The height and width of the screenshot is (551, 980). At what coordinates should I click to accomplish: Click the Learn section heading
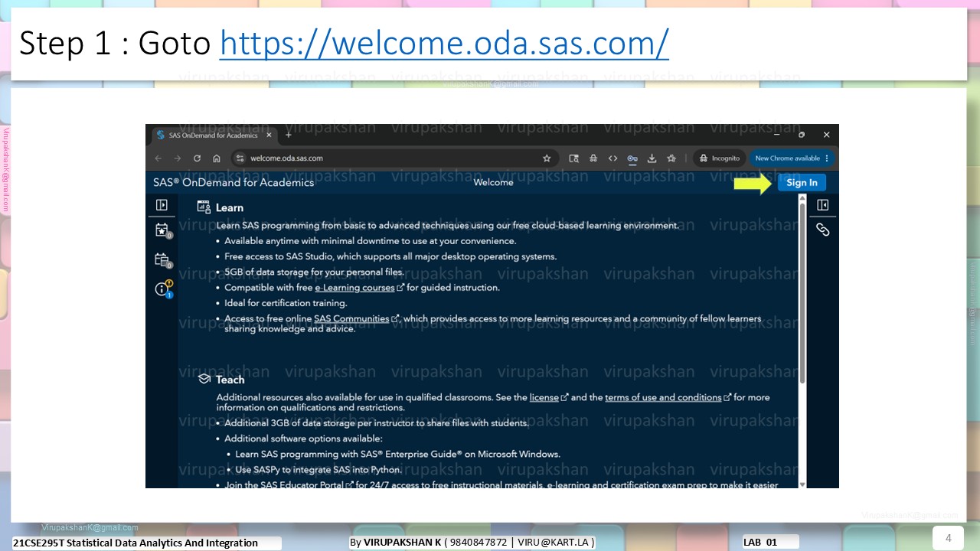click(230, 207)
